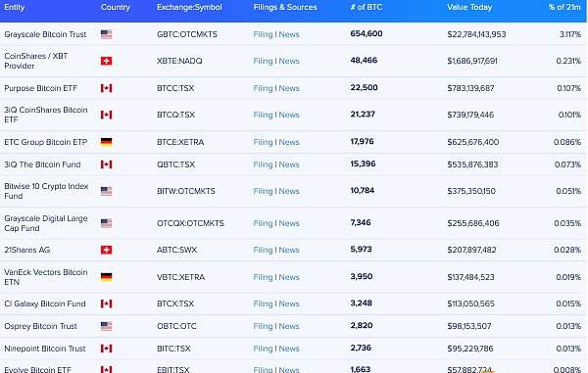Select the 654,600 BTC value

[x=367, y=33]
